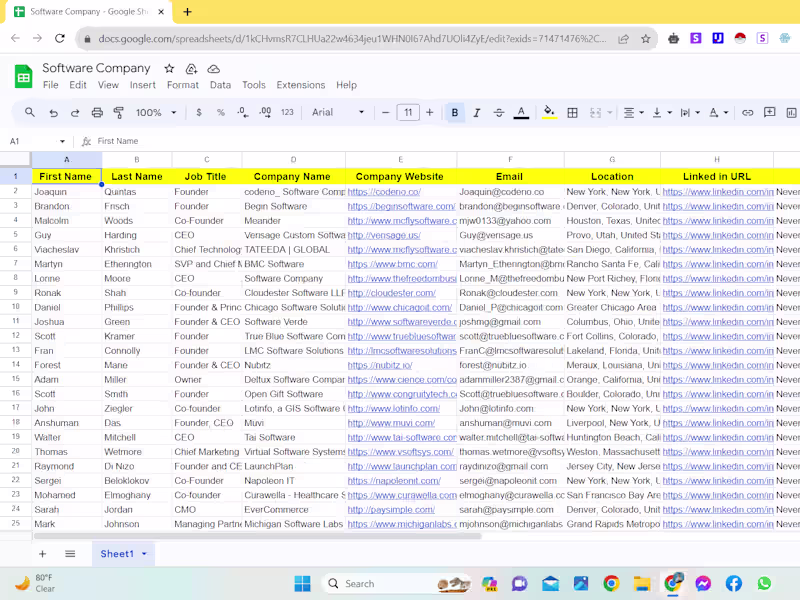Bookmark this page with the star icon
The height and width of the screenshot is (600, 800).
click(x=645, y=39)
